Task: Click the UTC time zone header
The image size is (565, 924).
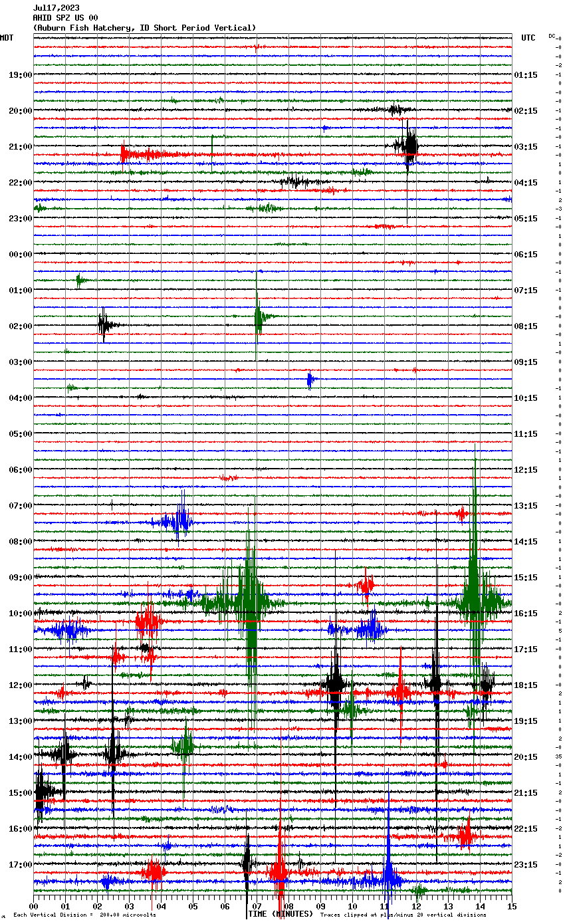Action: tap(528, 38)
